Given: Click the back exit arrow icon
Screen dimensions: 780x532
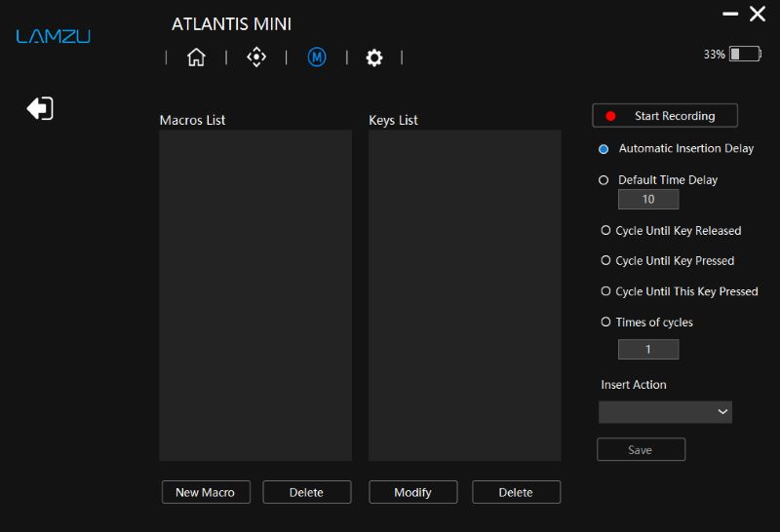Looking at the screenshot, I should point(40,108).
